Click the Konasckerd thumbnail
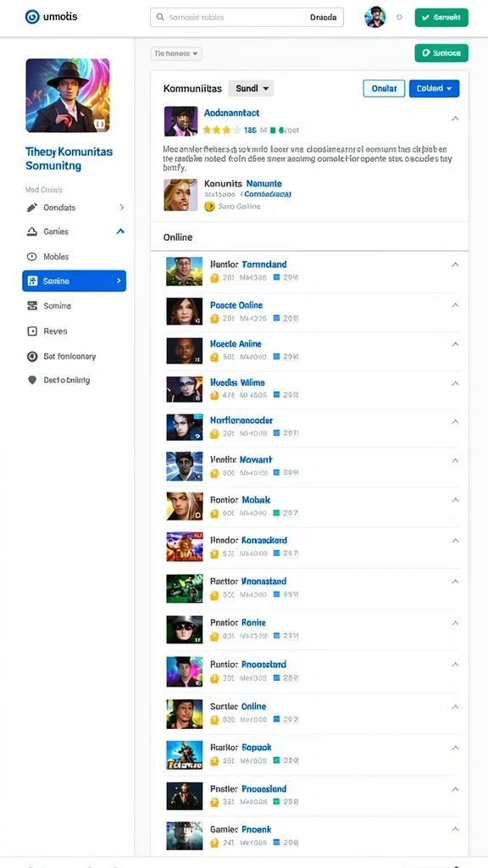The height and width of the screenshot is (868, 488). tap(184, 547)
